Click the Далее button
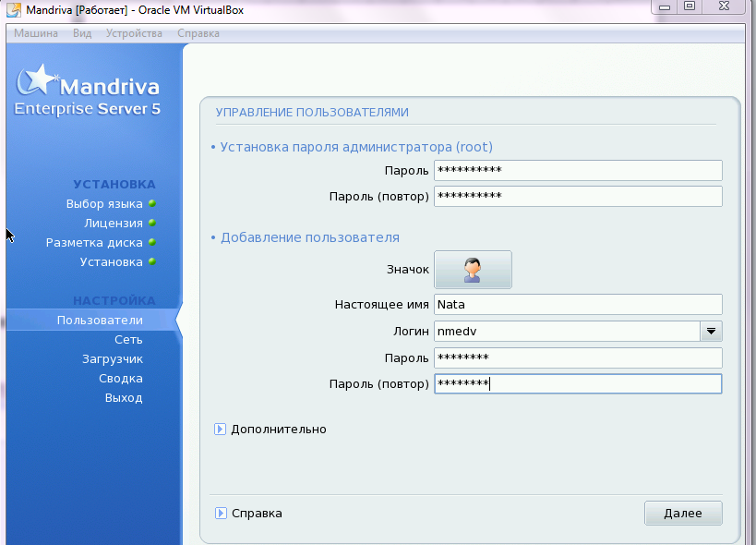756x545 pixels. [683, 514]
